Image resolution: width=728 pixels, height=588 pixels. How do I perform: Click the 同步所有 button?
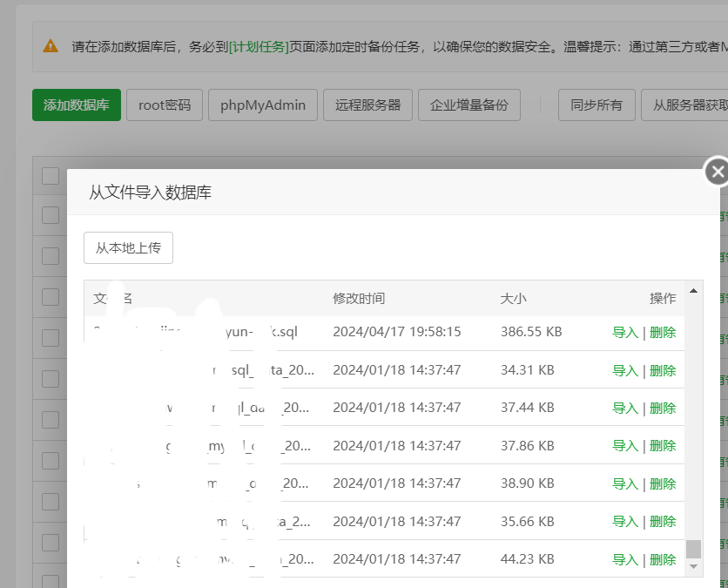(x=597, y=105)
